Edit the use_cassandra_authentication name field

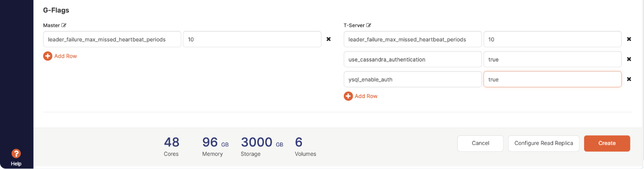pos(412,59)
